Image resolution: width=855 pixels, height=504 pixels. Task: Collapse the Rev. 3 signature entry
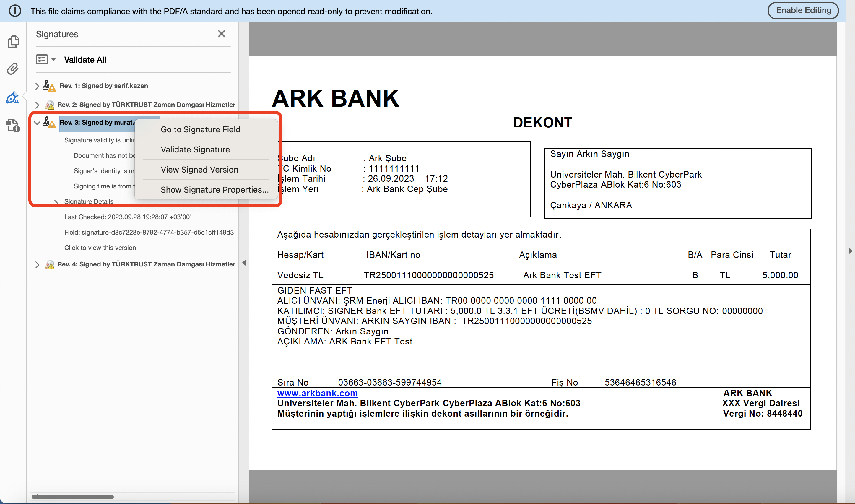tap(37, 123)
